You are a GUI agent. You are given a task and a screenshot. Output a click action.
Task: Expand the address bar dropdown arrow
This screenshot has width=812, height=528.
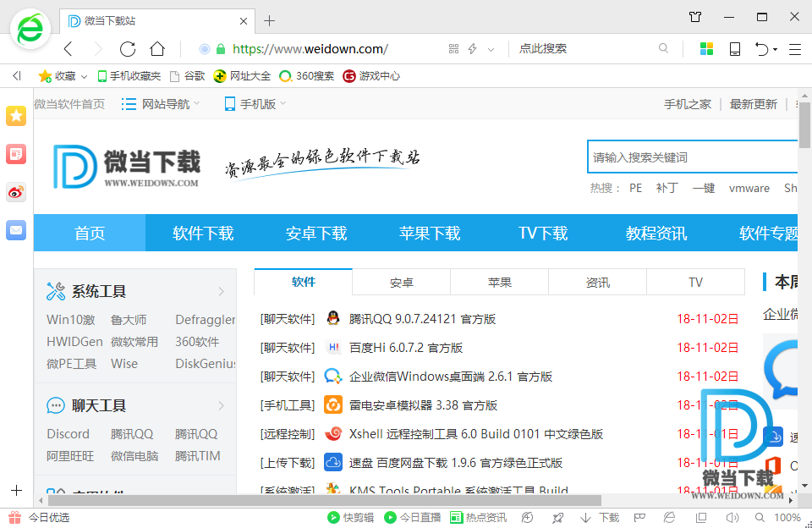coord(491,49)
